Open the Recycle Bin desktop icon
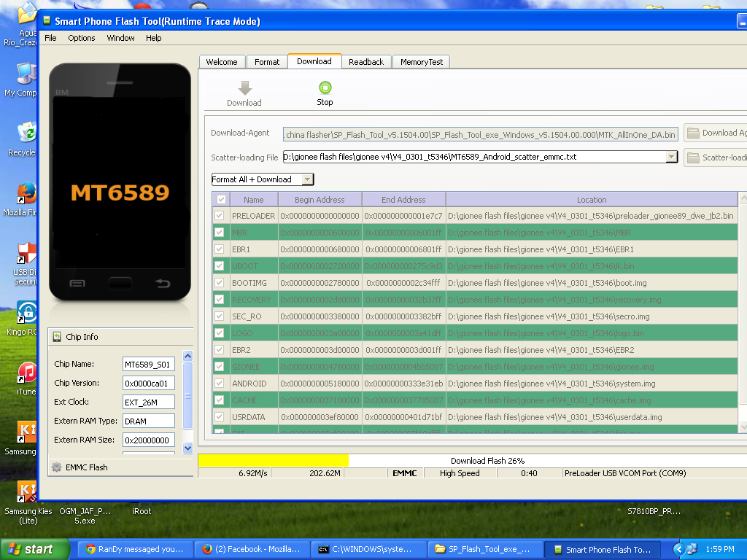 26,133
